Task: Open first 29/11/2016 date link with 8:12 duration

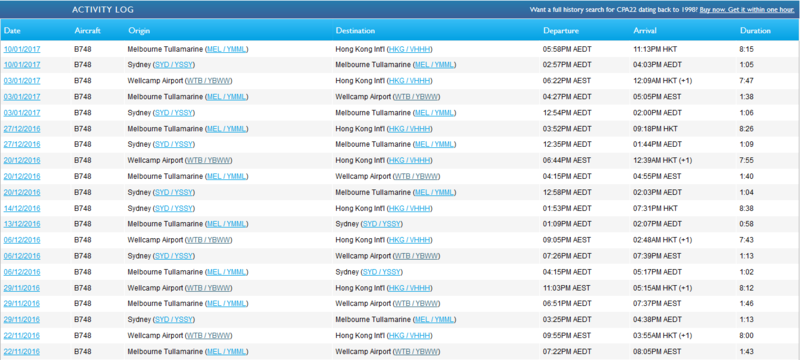Action: coord(22,288)
